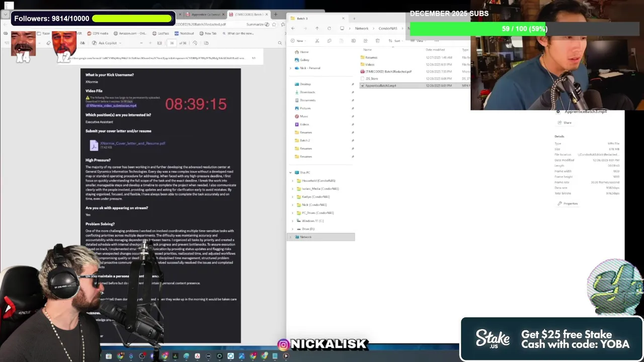Rotate the PDF using the rotate icon
Image resolution: width=644 pixels, height=362 pixels.
coord(195,43)
